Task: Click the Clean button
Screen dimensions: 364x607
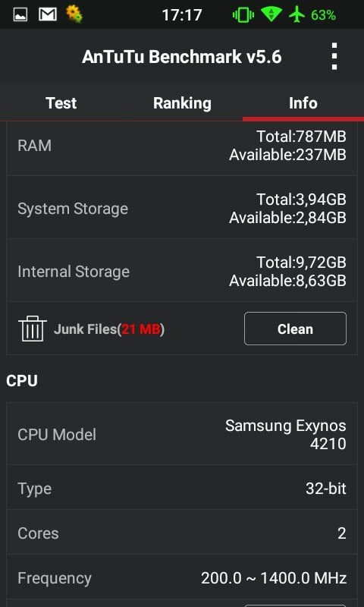Action: 295,329
